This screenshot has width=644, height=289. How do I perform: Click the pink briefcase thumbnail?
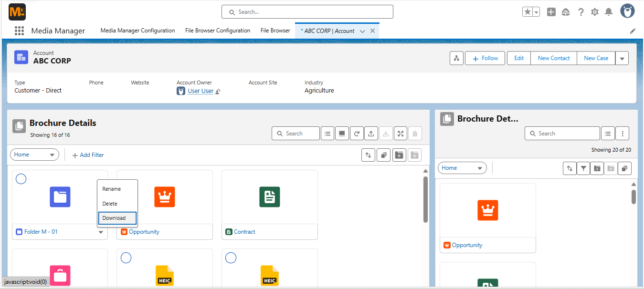60,276
